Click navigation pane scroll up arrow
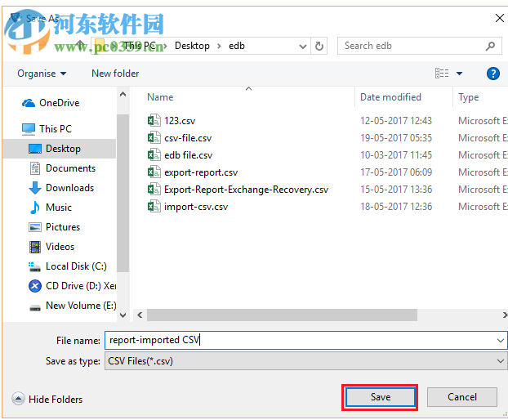 click(123, 94)
